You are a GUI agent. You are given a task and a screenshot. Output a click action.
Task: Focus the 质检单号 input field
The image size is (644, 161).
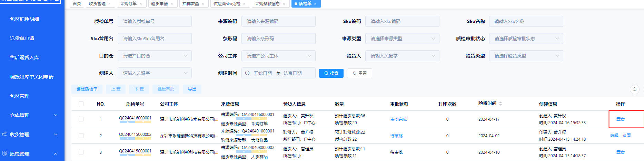pyautogui.click(x=155, y=21)
